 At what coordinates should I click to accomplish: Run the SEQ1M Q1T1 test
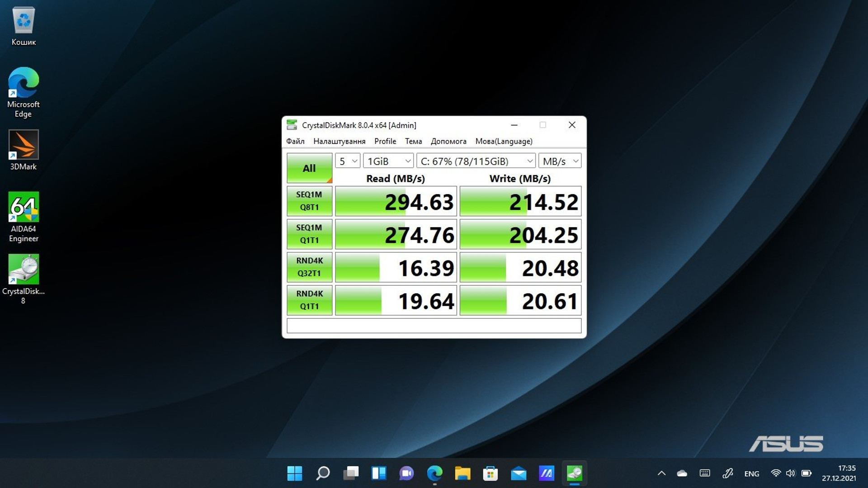309,234
